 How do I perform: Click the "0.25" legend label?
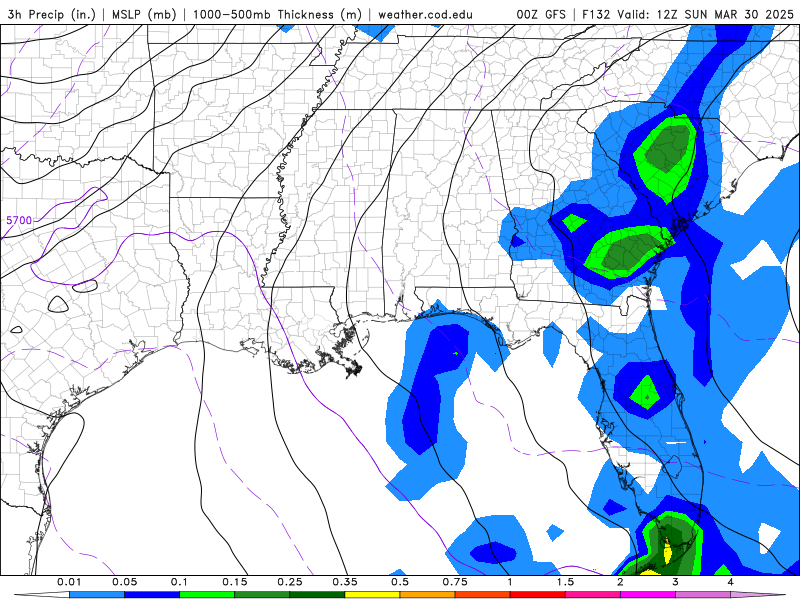coord(290,582)
